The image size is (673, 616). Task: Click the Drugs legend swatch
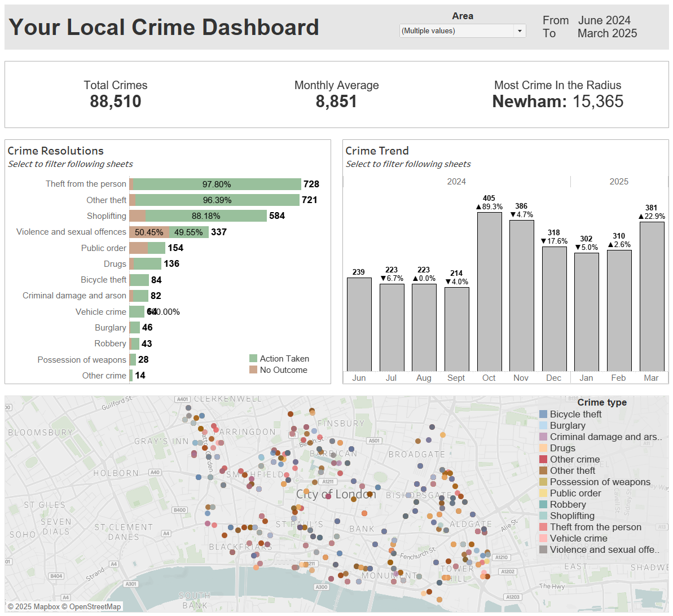point(543,448)
